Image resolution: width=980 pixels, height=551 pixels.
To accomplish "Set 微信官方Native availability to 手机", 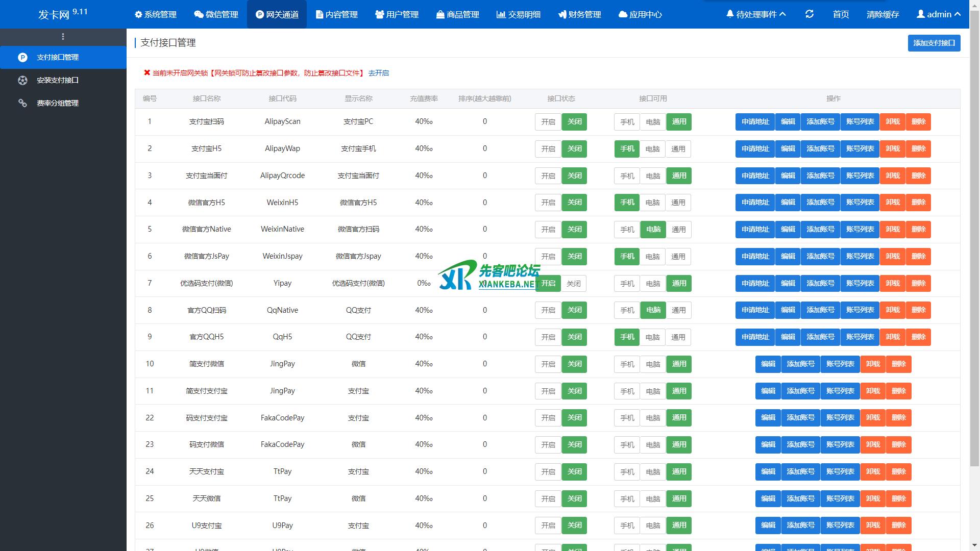I will point(627,230).
